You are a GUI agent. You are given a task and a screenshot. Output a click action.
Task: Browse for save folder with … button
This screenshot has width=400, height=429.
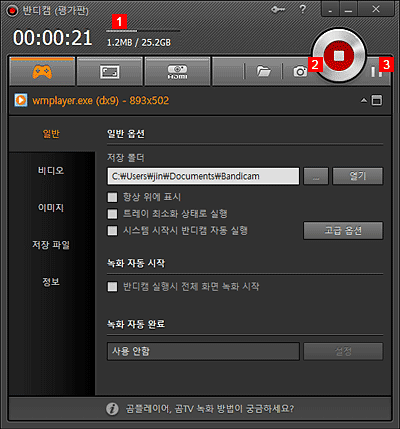pos(316,176)
